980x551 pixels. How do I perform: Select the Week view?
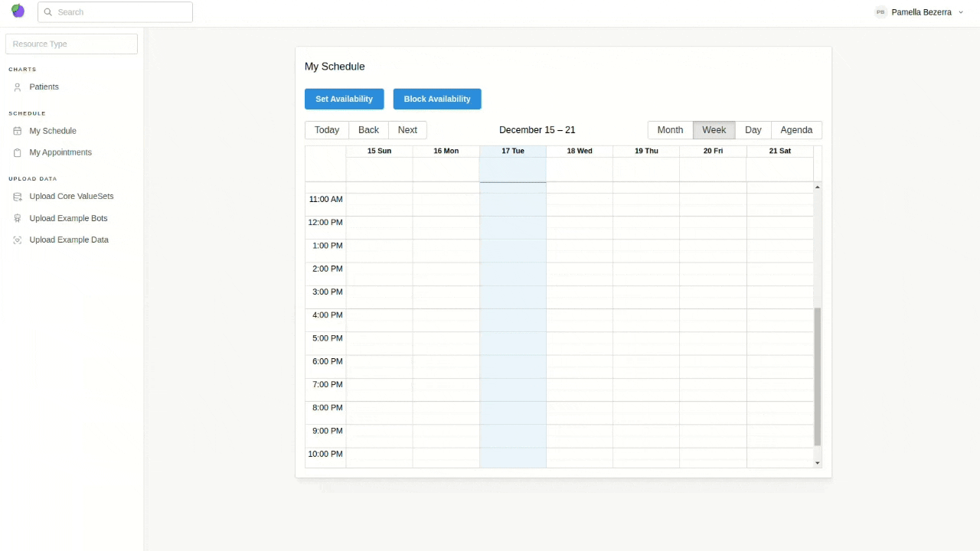coord(714,130)
